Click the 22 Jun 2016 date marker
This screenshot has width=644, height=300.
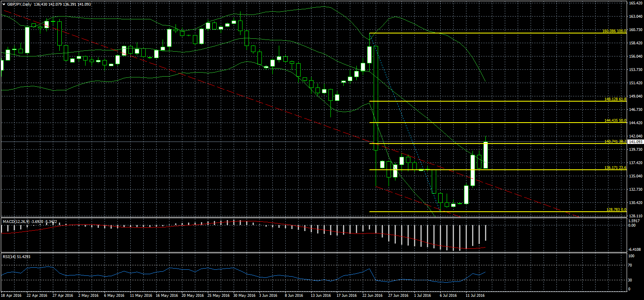pos(372,296)
